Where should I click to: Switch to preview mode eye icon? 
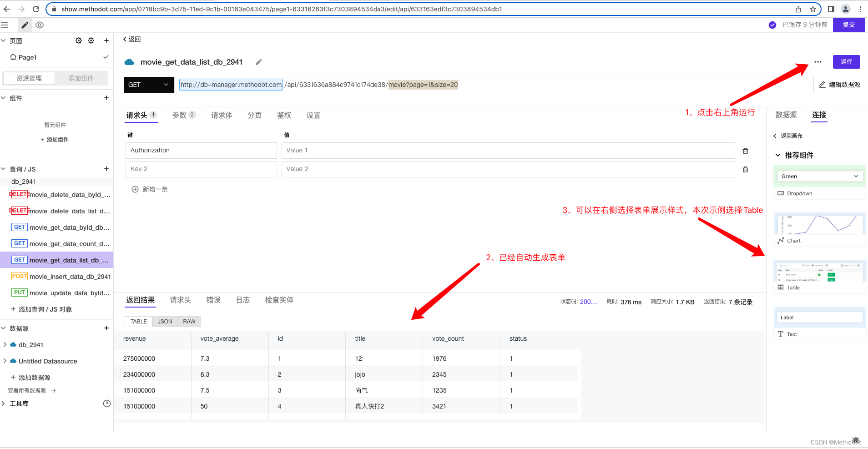[x=40, y=25]
